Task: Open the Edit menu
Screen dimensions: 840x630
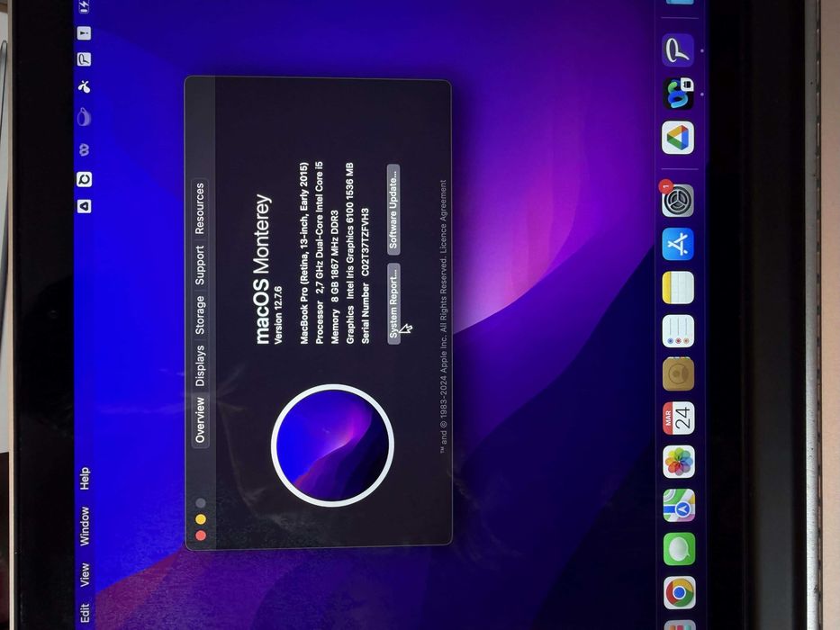Action: click(85, 614)
